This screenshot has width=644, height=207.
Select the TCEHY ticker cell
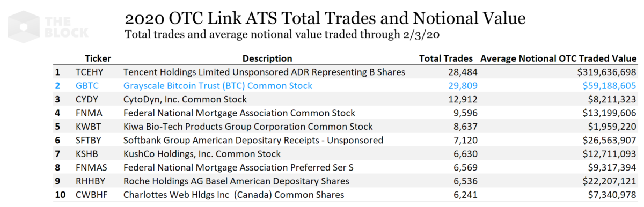pos(90,72)
